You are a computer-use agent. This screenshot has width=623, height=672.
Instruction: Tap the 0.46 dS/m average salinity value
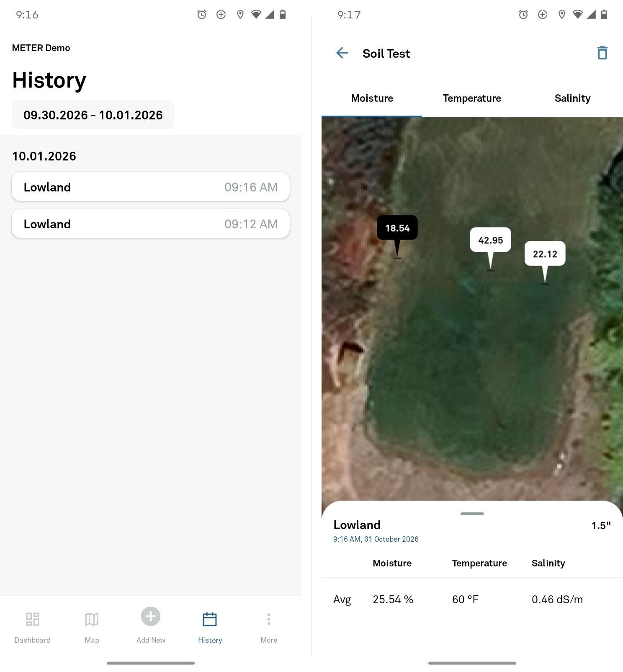557,600
